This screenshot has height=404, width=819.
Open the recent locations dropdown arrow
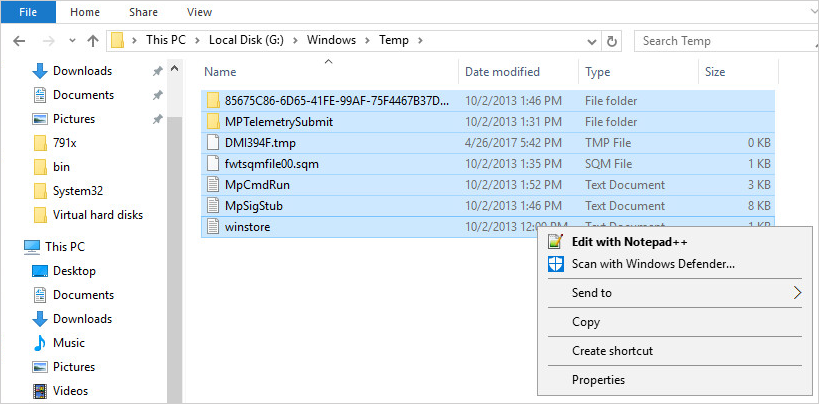(x=70, y=41)
